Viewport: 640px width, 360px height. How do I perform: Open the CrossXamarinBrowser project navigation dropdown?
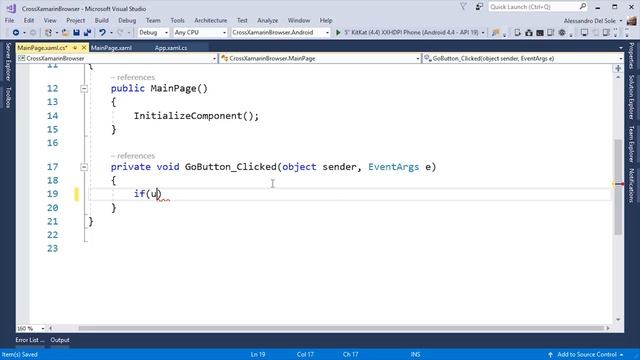click(x=117, y=58)
